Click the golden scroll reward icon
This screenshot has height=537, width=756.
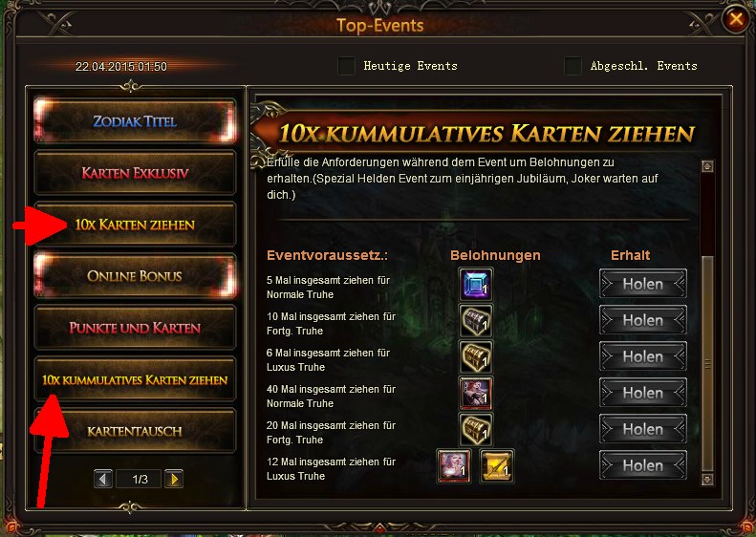497,465
